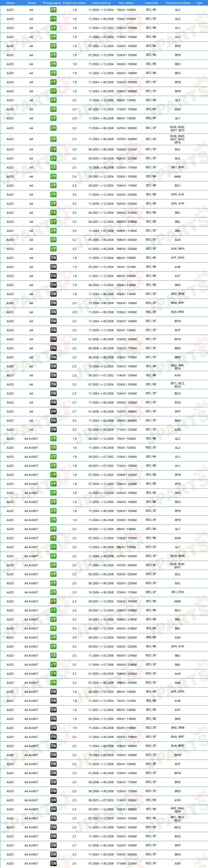The image size is (208, 868).
Task: Click engine code cell BFC, BCZ, BDG in A4 row
Action: 178,385
